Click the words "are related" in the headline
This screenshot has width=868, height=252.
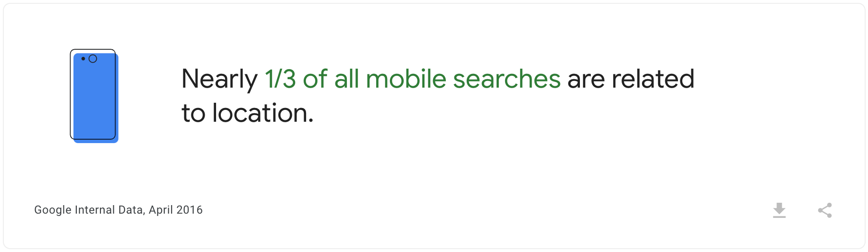click(x=631, y=79)
